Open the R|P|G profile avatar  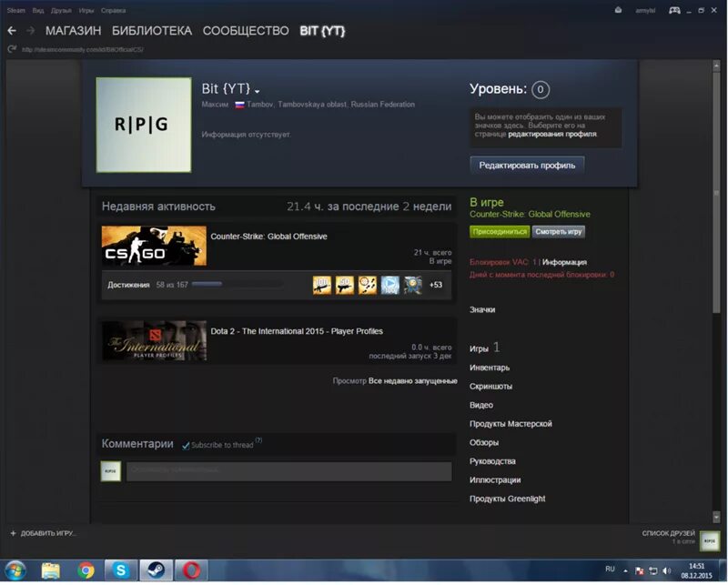(x=144, y=125)
